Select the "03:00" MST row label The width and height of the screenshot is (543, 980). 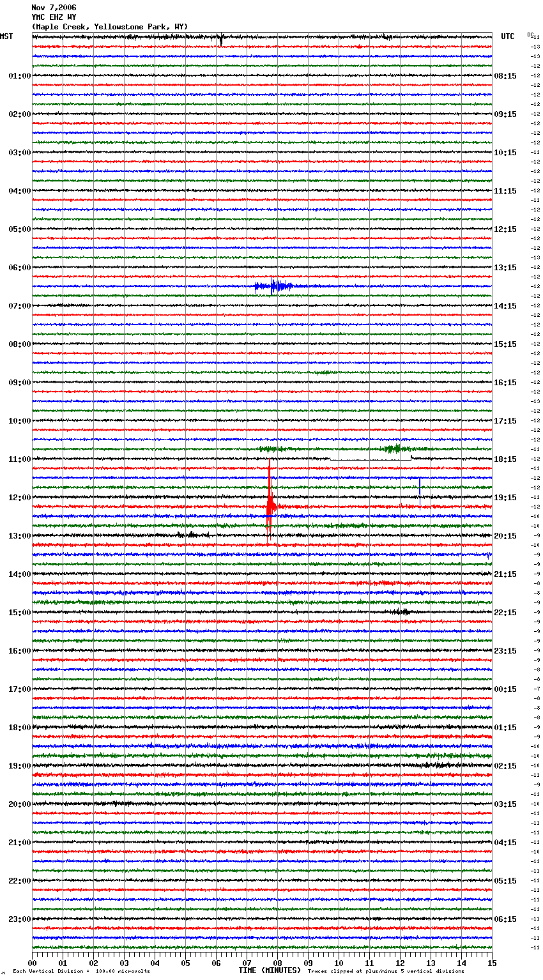[x=19, y=153]
